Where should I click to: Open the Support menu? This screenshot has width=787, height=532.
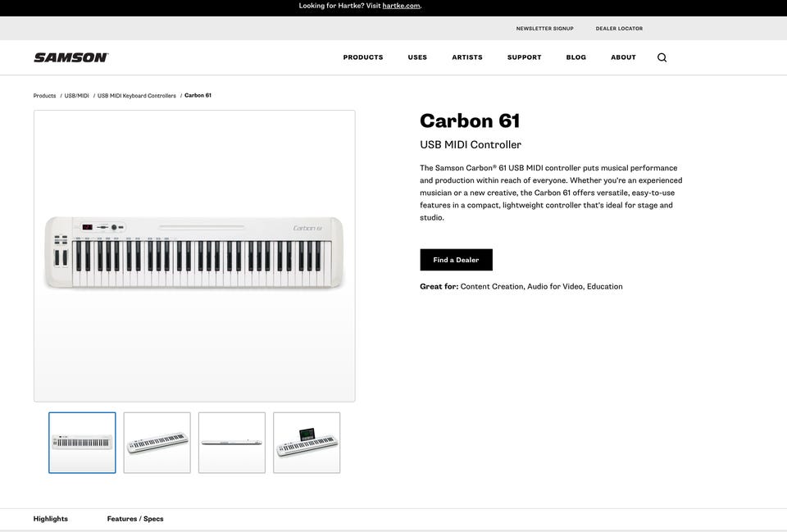[x=524, y=57]
